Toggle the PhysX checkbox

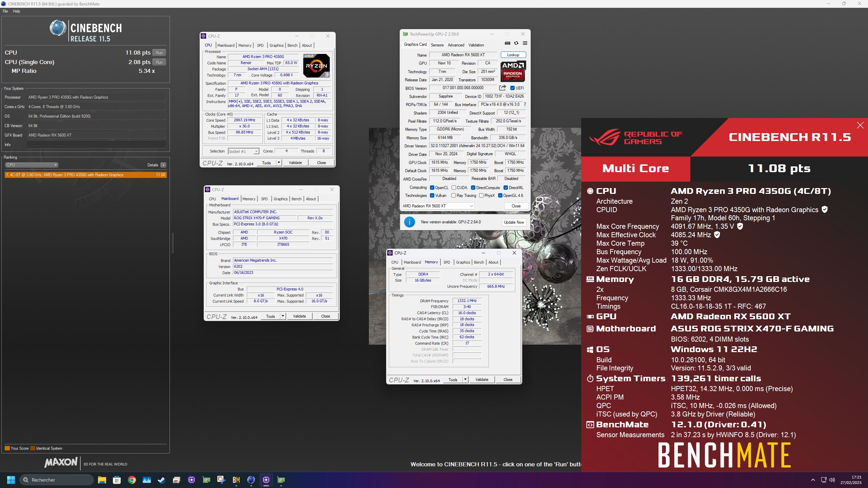tap(481, 196)
